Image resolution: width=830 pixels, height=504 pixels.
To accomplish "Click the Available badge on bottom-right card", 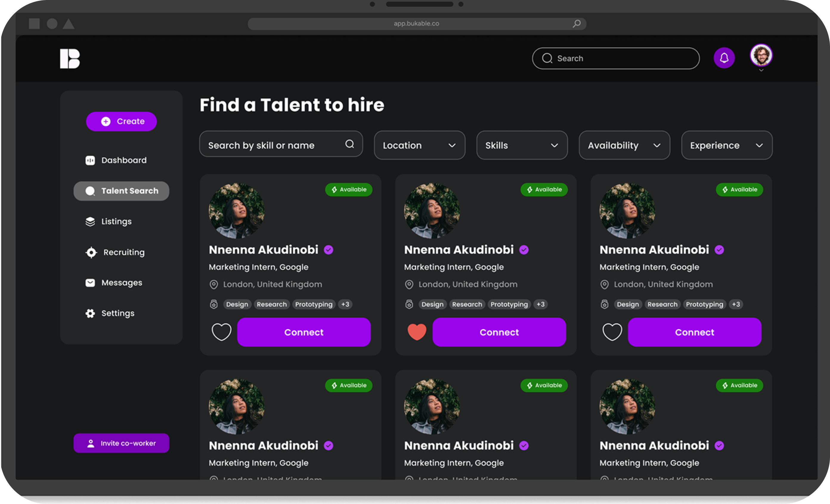I will click(739, 385).
